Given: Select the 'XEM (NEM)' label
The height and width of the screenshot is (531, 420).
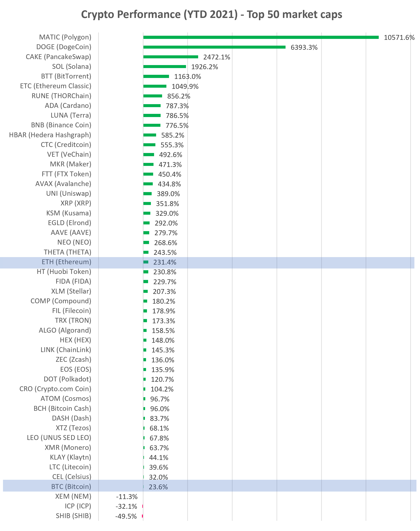Looking at the screenshot, I should 73,496.
